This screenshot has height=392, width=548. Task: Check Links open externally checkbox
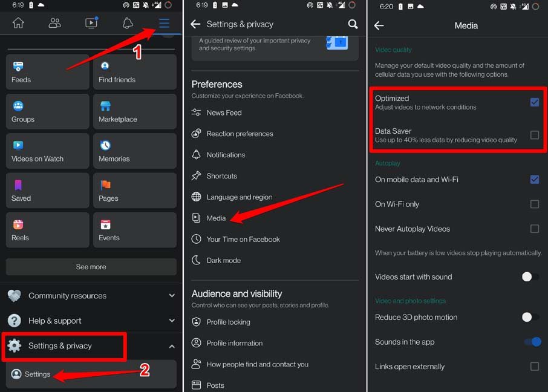coord(534,367)
